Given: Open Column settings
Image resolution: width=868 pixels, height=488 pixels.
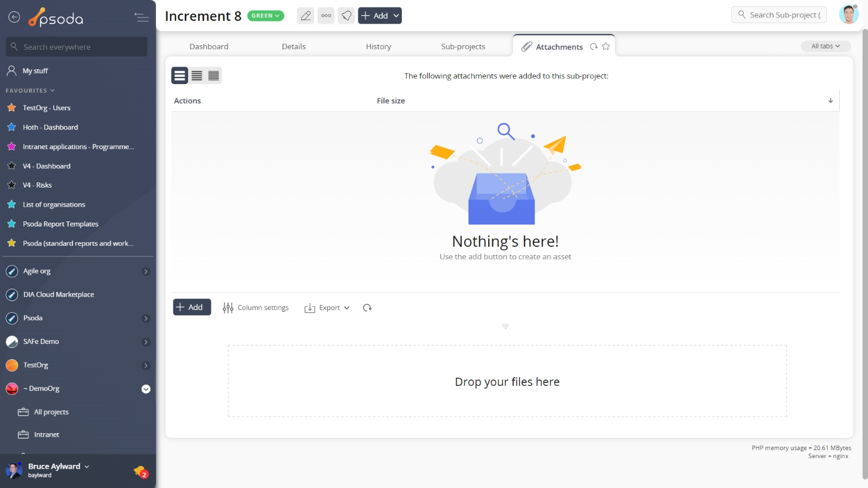Looking at the screenshot, I should 256,308.
